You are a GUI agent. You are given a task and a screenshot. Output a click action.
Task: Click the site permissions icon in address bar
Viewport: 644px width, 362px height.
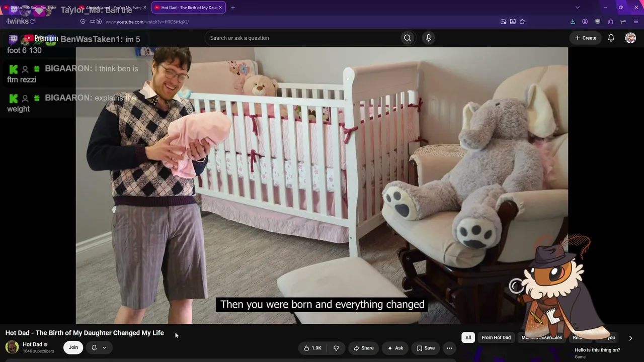(x=92, y=22)
